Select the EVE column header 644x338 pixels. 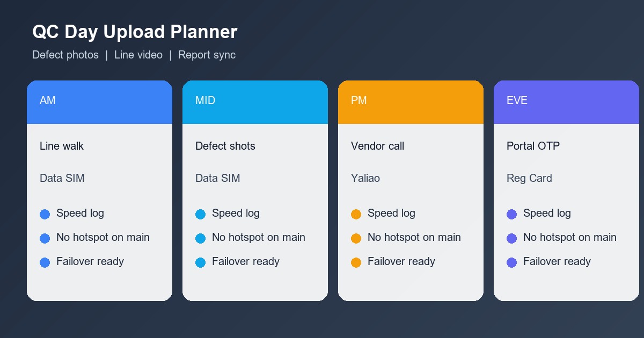pyautogui.click(x=566, y=102)
